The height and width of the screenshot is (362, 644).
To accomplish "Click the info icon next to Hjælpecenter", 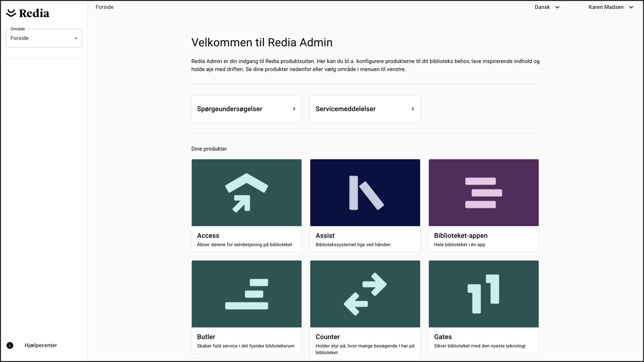I will [9, 345].
